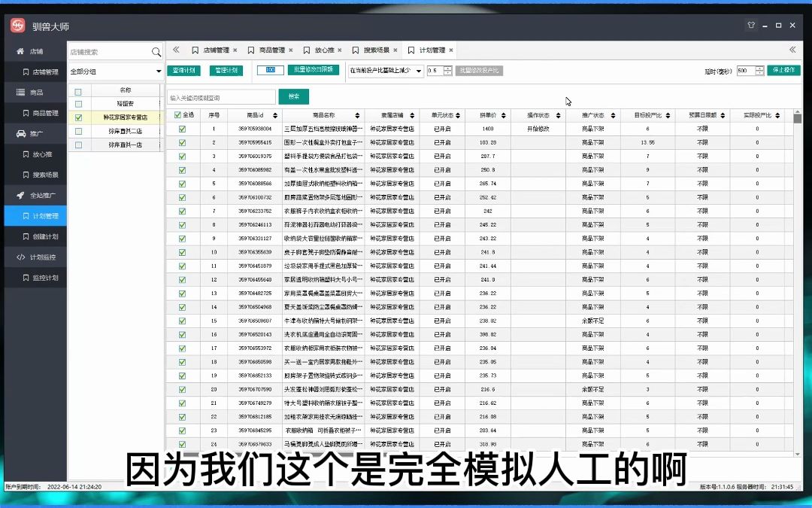Image resolution: width=812 pixels, height=508 pixels.
Task: Focus the 店铺搜索 input field
Action: coord(109,52)
